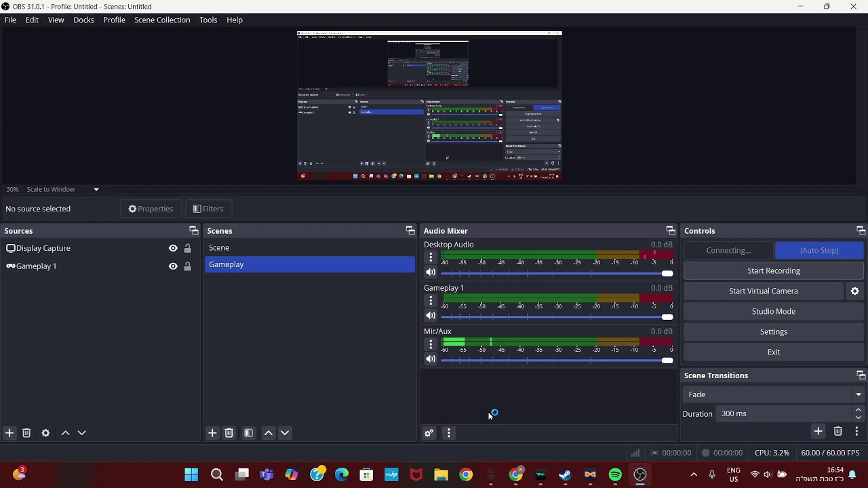The width and height of the screenshot is (868, 488).
Task: Open File Explorer from taskbar
Action: pos(441,474)
